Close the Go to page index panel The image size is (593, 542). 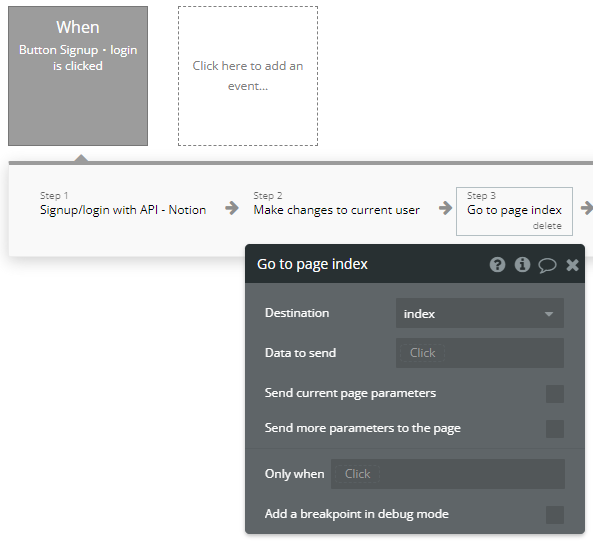click(x=573, y=265)
